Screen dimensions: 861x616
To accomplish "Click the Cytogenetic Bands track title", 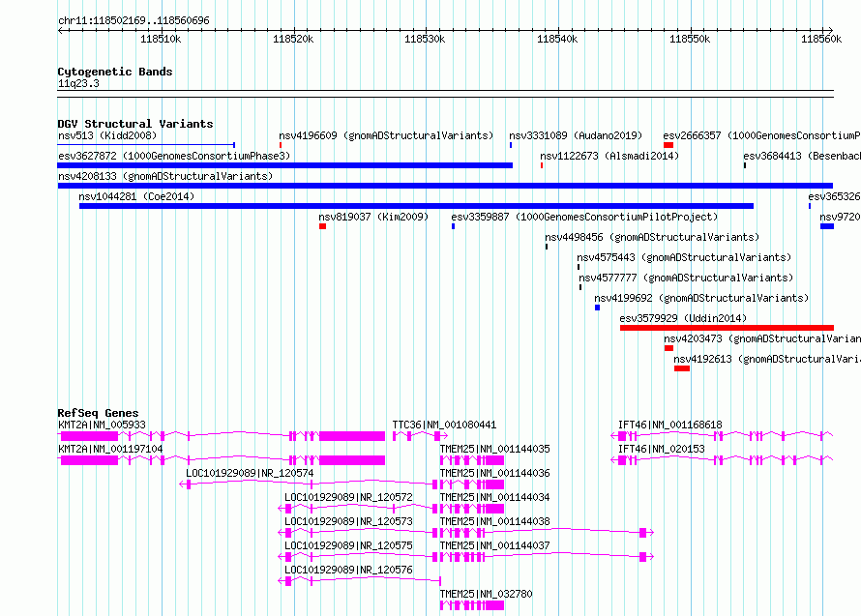I will tap(115, 72).
